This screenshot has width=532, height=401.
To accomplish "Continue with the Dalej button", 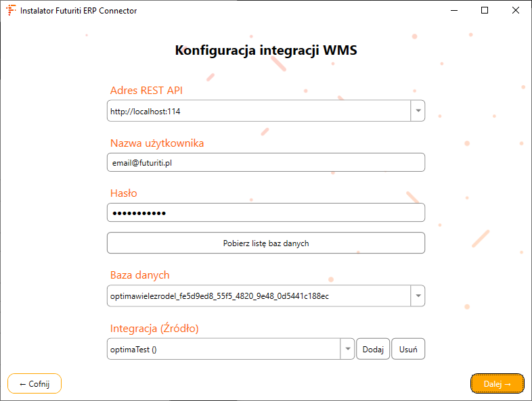I will coord(497,383).
